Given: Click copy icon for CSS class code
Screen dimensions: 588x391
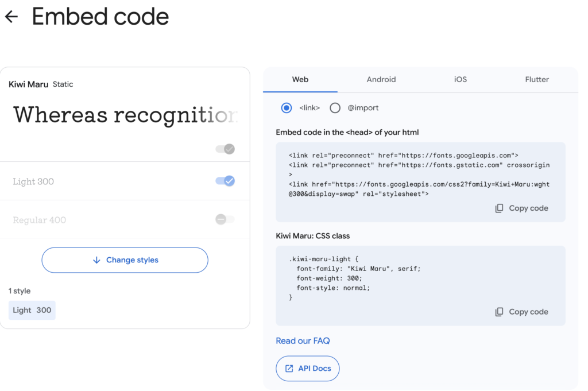Looking at the screenshot, I should [x=499, y=312].
